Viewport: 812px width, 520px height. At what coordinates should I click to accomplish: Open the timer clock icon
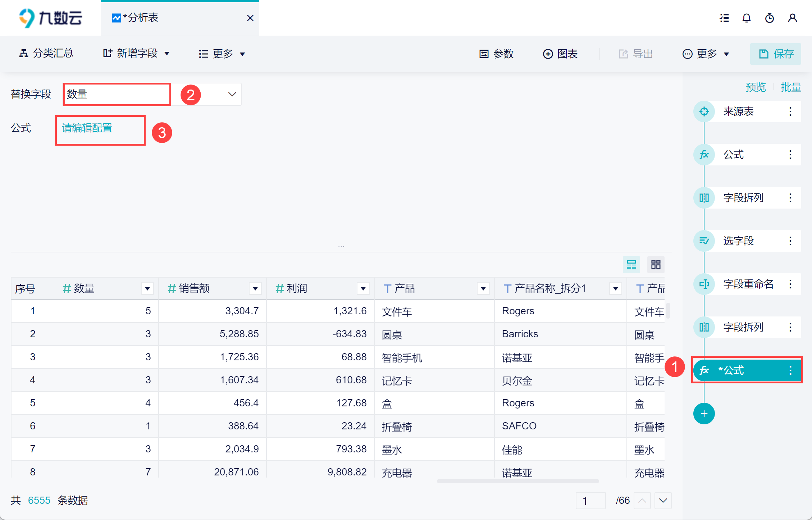pyautogui.click(x=770, y=18)
